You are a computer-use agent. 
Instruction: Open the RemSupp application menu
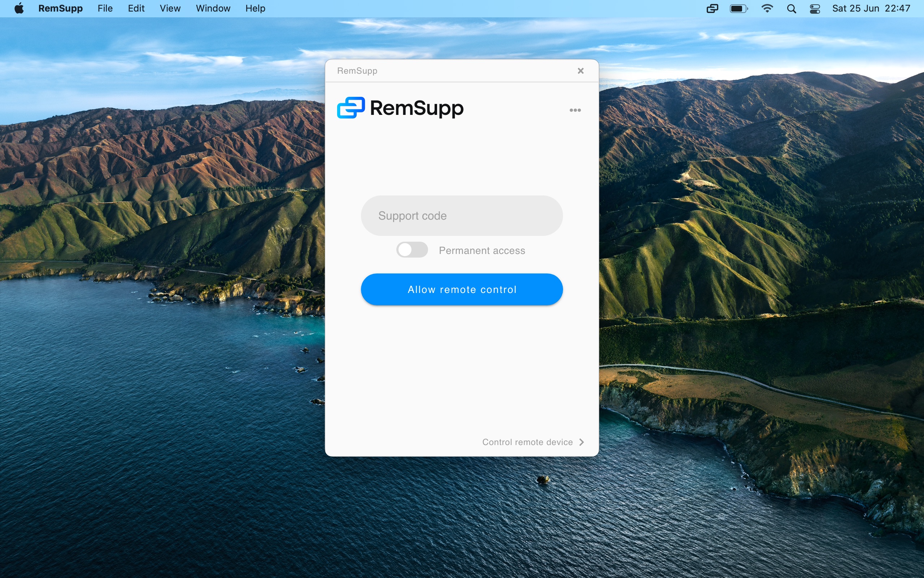60,8
